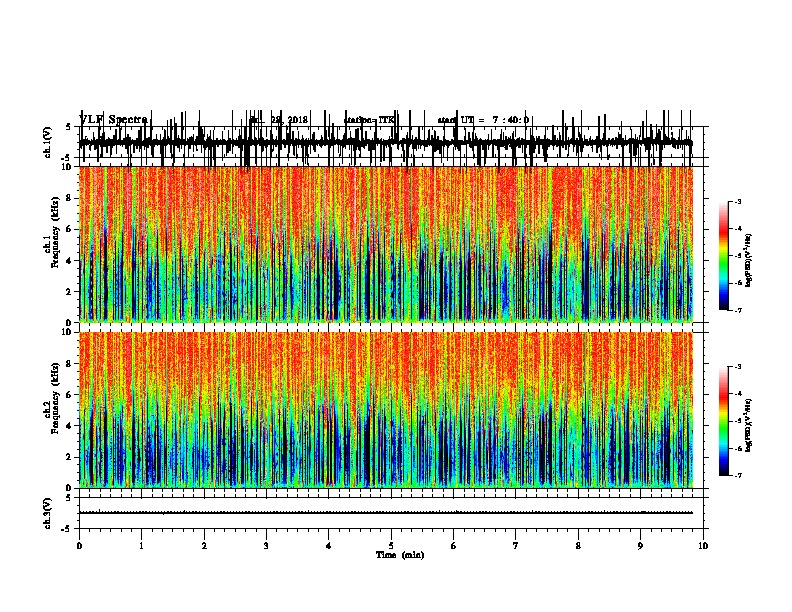Image resolution: width=792 pixels, height=612 pixels.
Task: Click the "ch.1(V)" waveform axis label
Action: [x=48, y=142]
